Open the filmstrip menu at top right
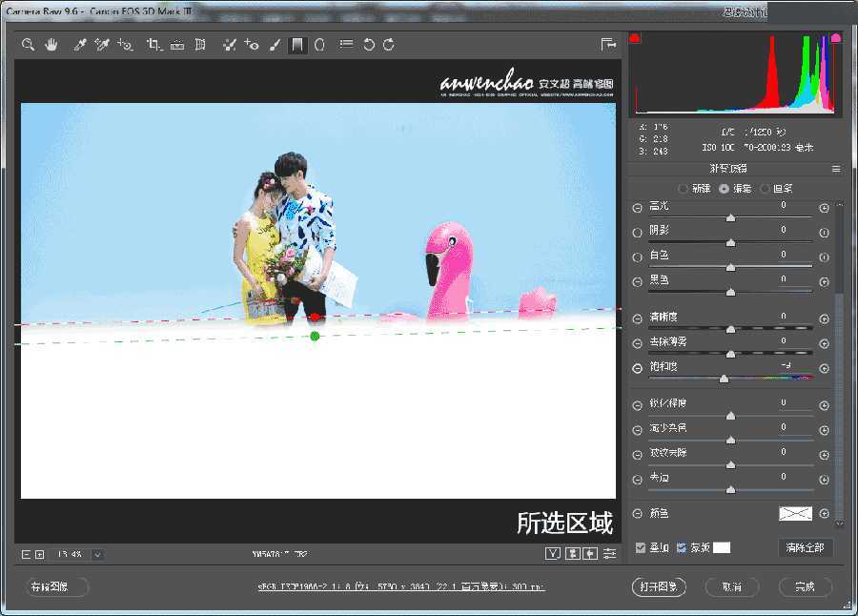This screenshot has height=616, width=858. [606, 44]
